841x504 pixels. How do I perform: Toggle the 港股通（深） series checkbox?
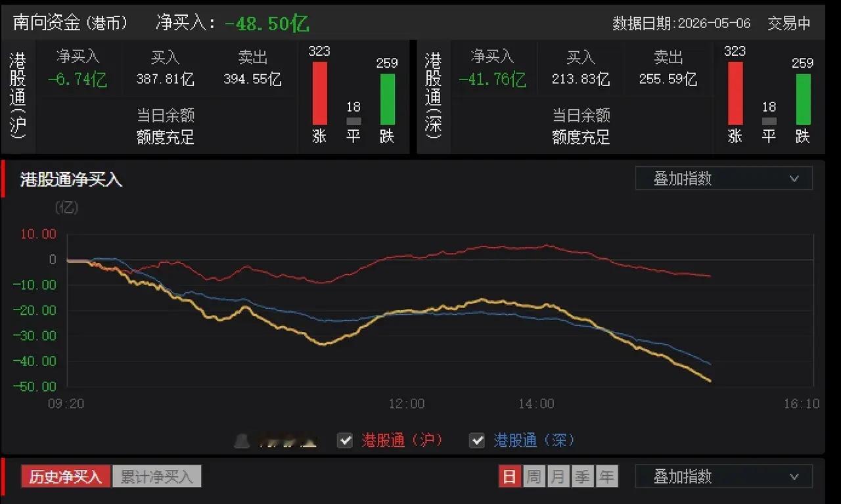[477, 440]
